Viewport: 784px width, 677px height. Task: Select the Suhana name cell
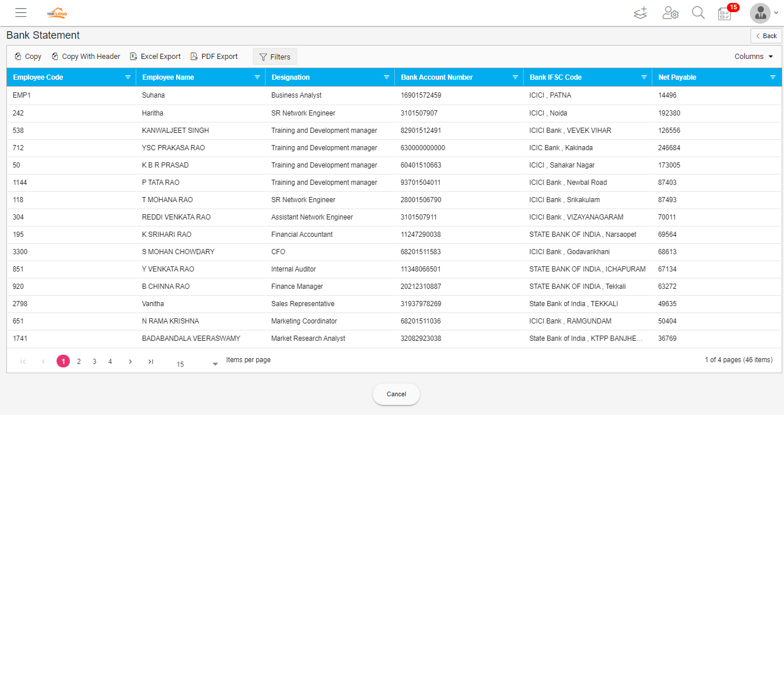point(154,95)
